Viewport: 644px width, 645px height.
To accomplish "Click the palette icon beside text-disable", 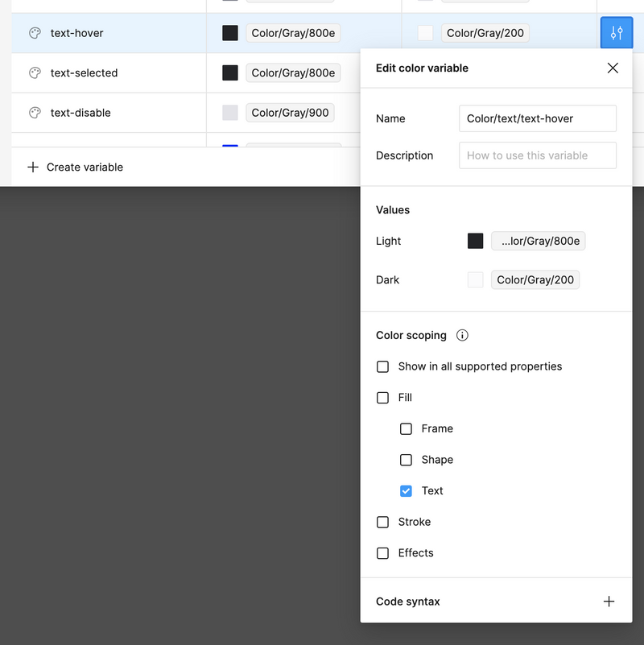I will pyautogui.click(x=35, y=113).
